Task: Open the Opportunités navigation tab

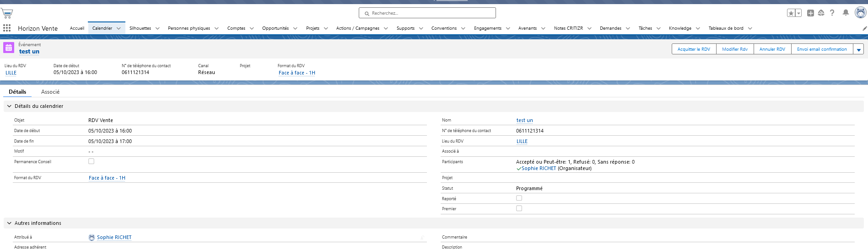Action: 275,28
